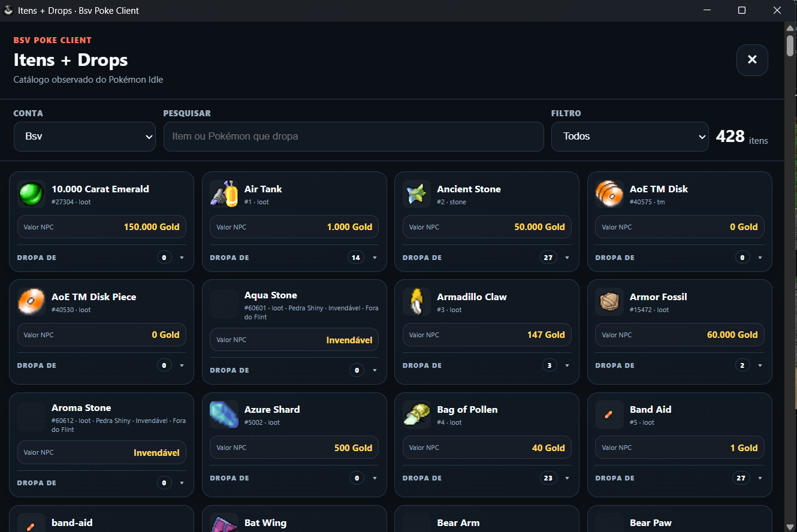This screenshot has width=797, height=532.
Task: Click the 428 itens counter
Action: coord(742,137)
